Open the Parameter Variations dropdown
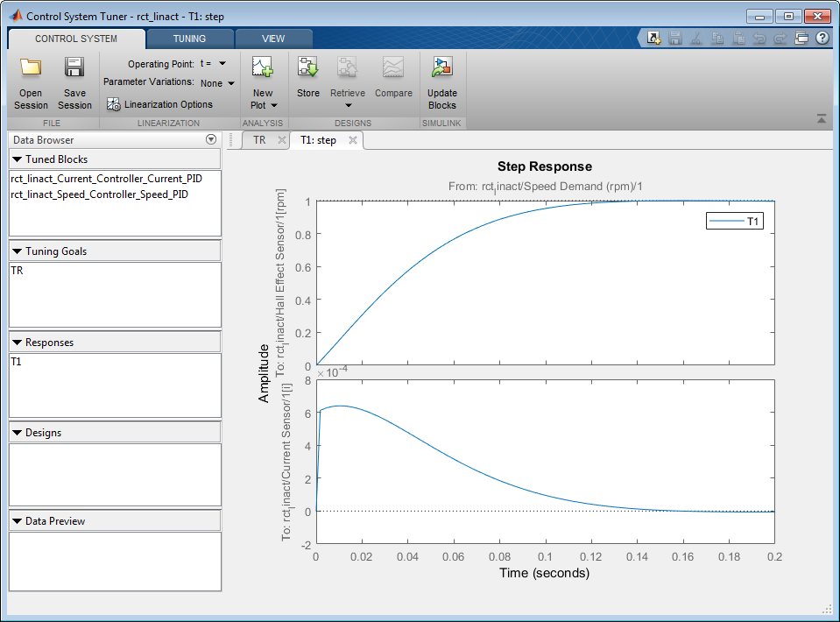840x622 pixels. point(231,83)
